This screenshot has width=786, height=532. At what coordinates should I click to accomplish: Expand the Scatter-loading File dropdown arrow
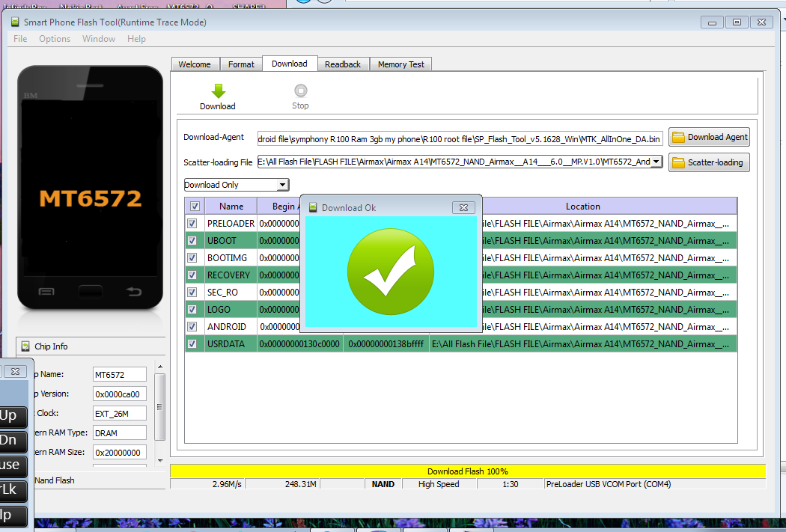tap(655, 162)
